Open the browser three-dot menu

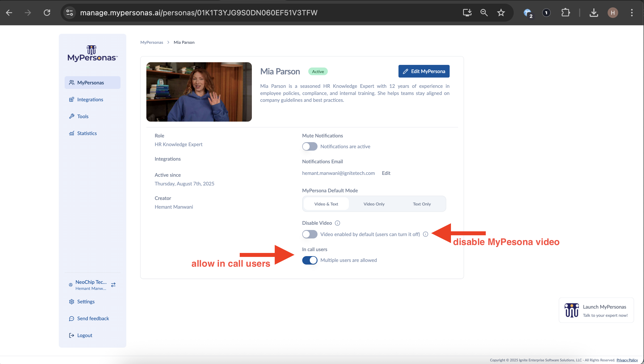[632, 13]
